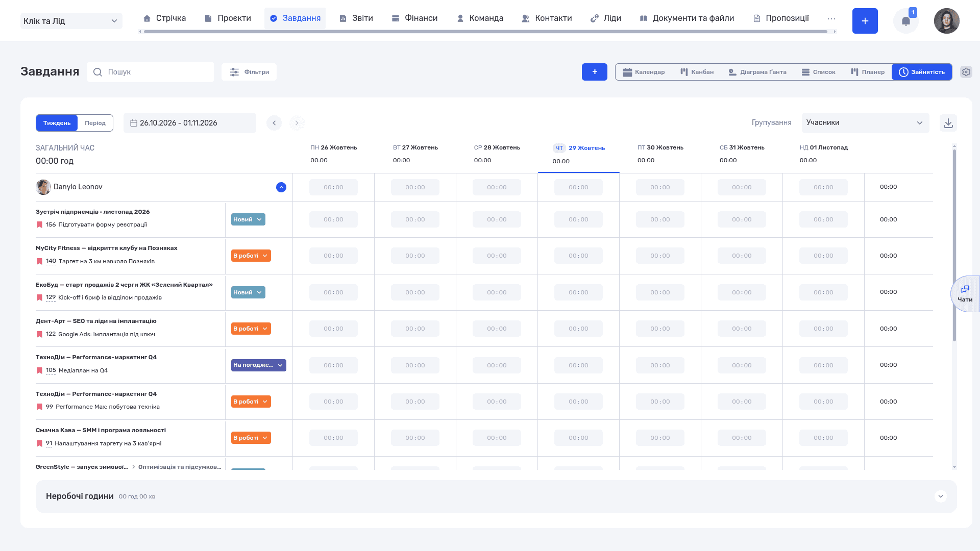The height and width of the screenshot is (551, 980).
Task: Add a new task with plus button
Action: [595, 72]
